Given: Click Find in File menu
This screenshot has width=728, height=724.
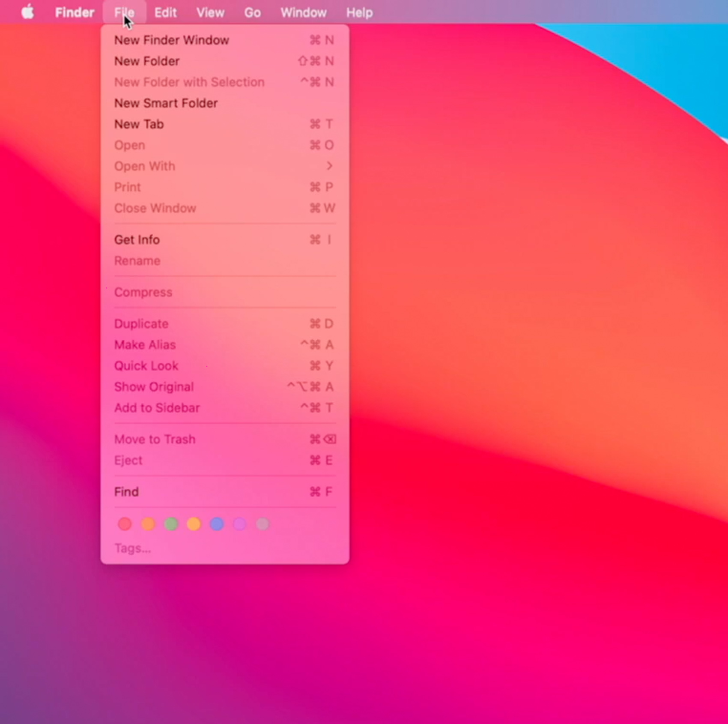Looking at the screenshot, I should click(225, 491).
